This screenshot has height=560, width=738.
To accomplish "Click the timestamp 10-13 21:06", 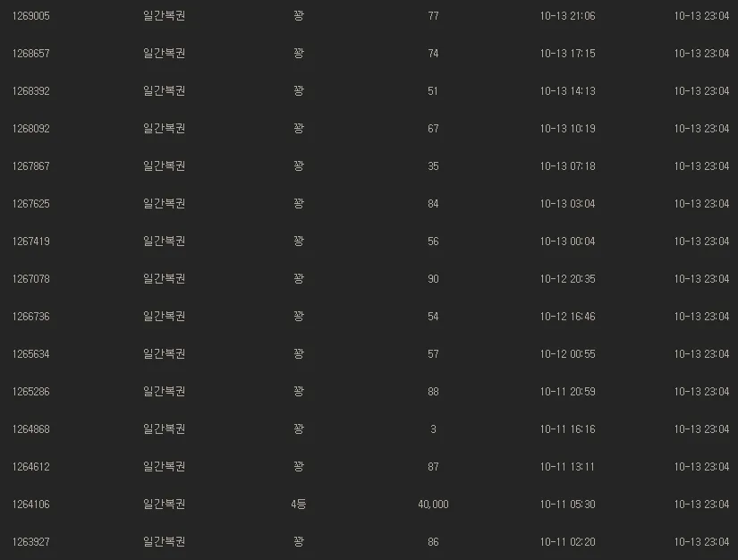I will click(567, 16).
